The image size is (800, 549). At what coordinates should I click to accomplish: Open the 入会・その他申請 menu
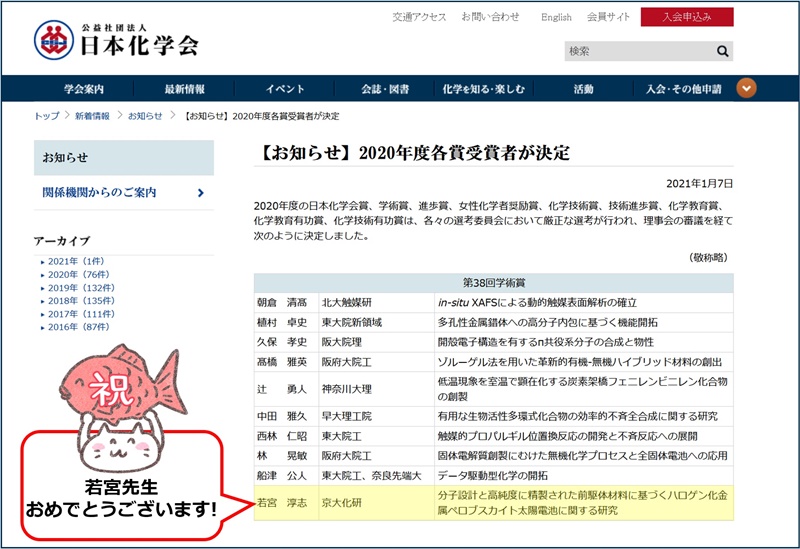pos(684,89)
